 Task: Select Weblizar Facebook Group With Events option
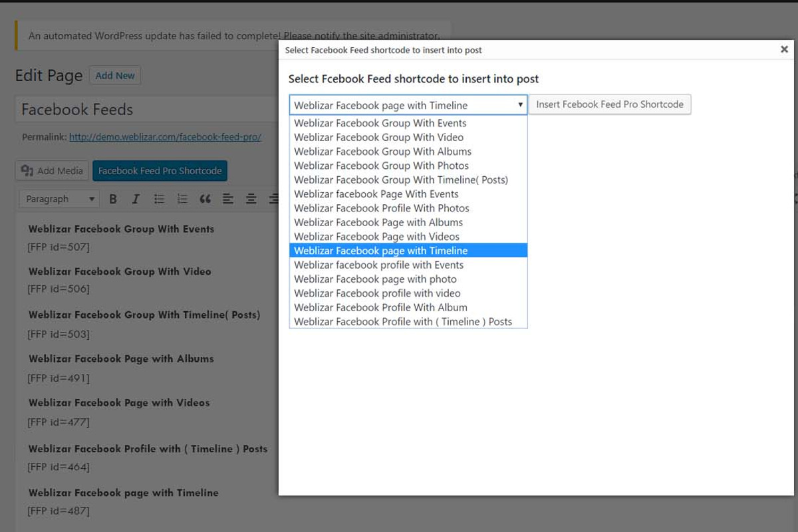[408, 123]
